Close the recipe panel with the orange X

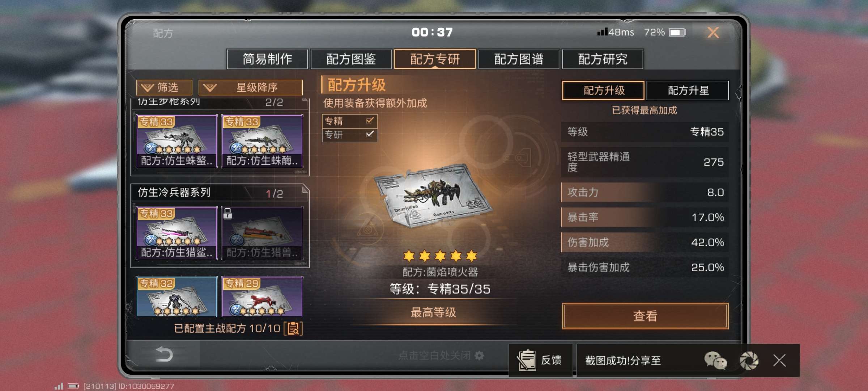tap(713, 33)
